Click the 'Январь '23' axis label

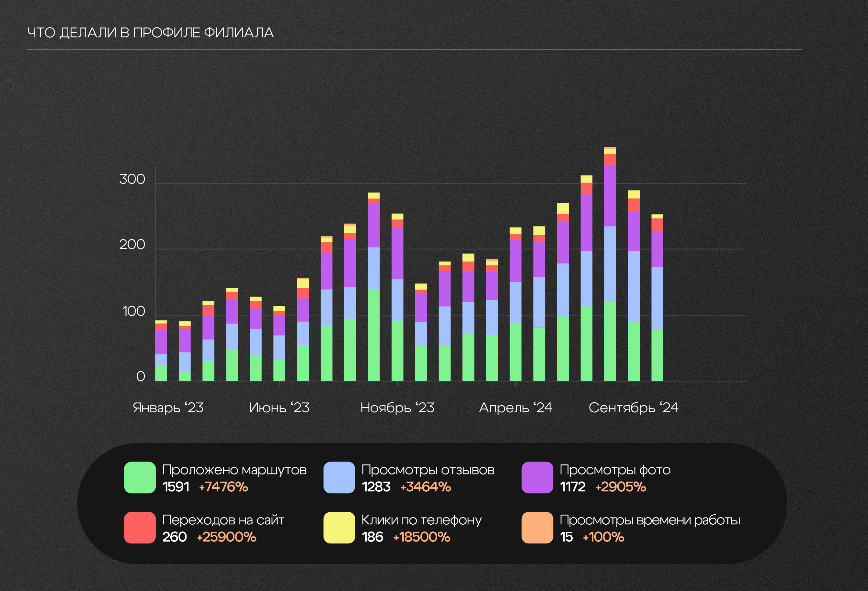tap(168, 408)
